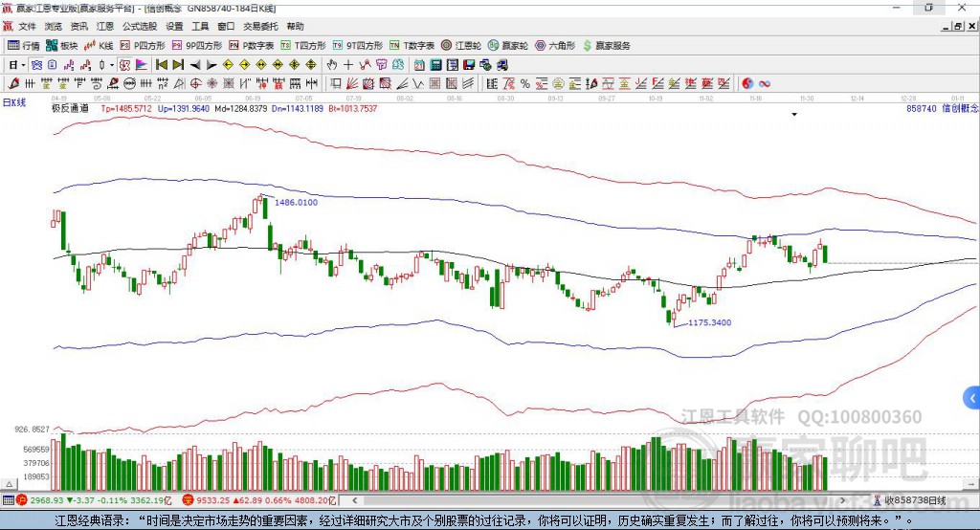Click the 日K线 label
980x530 pixels.
point(14,102)
